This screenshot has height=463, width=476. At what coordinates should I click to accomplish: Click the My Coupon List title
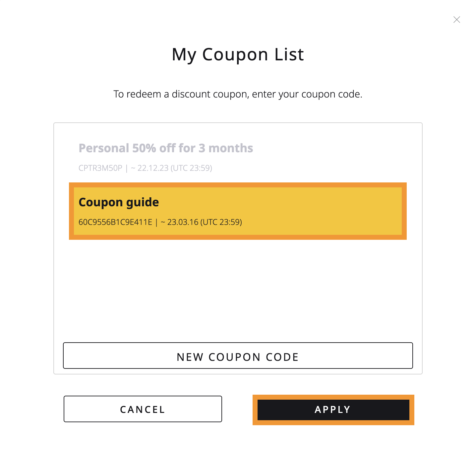pyautogui.click(x=237, y=54)
